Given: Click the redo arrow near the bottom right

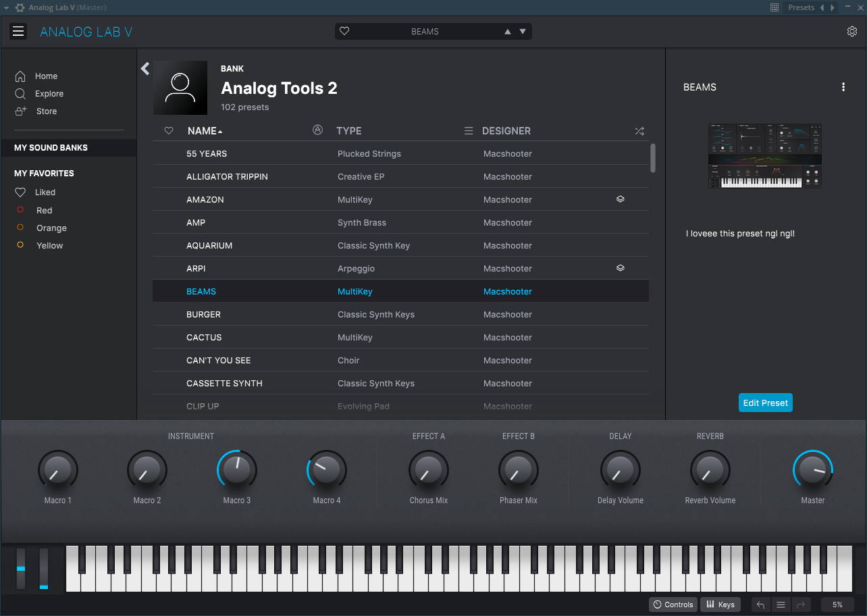Looking at the screenshot, I should pyautogui.click(x=801, y=605).
